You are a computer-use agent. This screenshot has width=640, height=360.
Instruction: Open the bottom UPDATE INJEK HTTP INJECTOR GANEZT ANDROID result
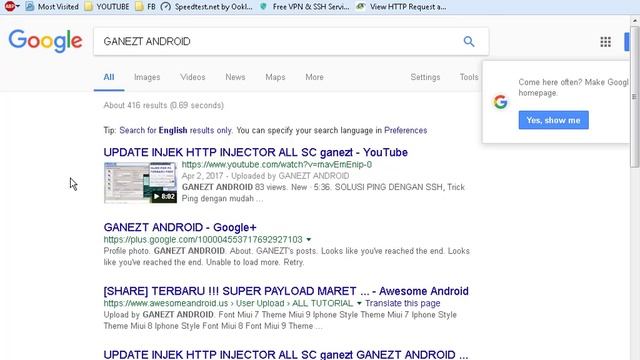coord(286,354)
